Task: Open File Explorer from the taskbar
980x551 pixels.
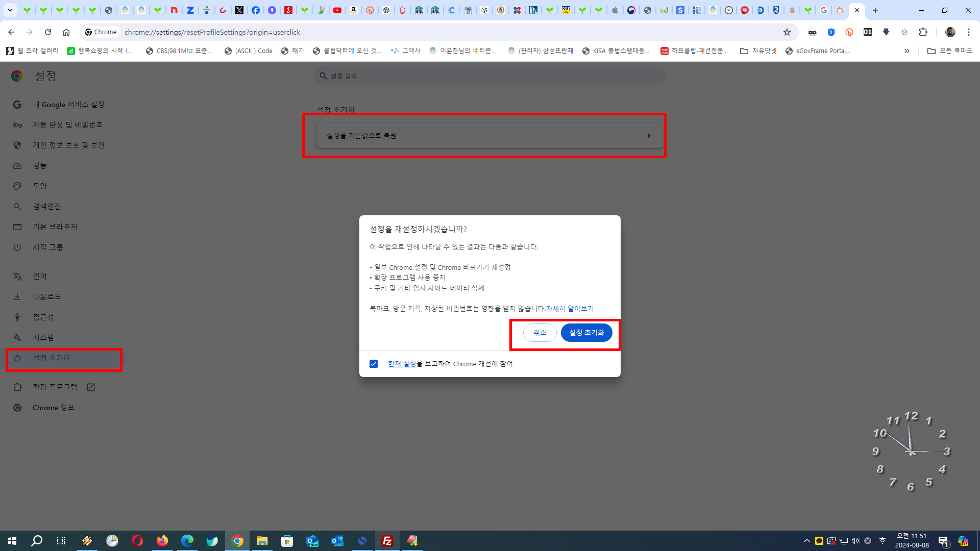Action: (x=262, y=541)
